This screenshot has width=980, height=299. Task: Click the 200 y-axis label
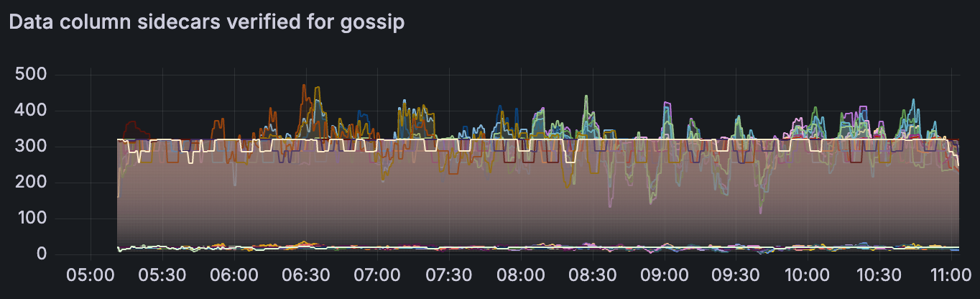[x=30, y=183]
